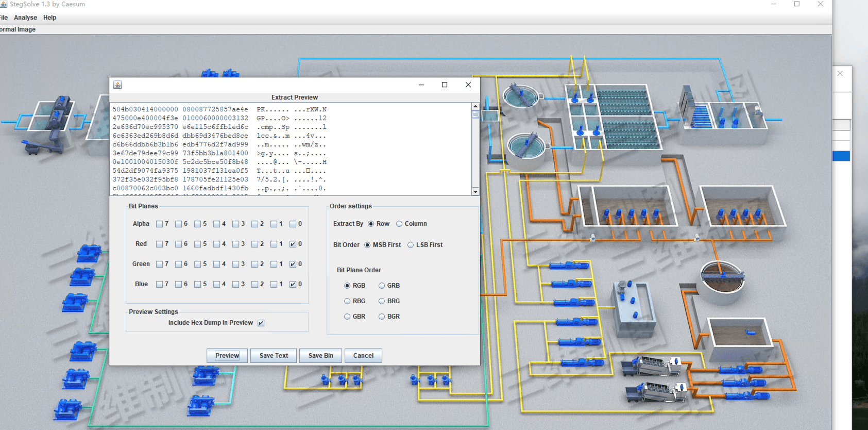The width and height of the screenshot is (868, 430).
Task: Open the Help menu
Action: tap(50, 18)
